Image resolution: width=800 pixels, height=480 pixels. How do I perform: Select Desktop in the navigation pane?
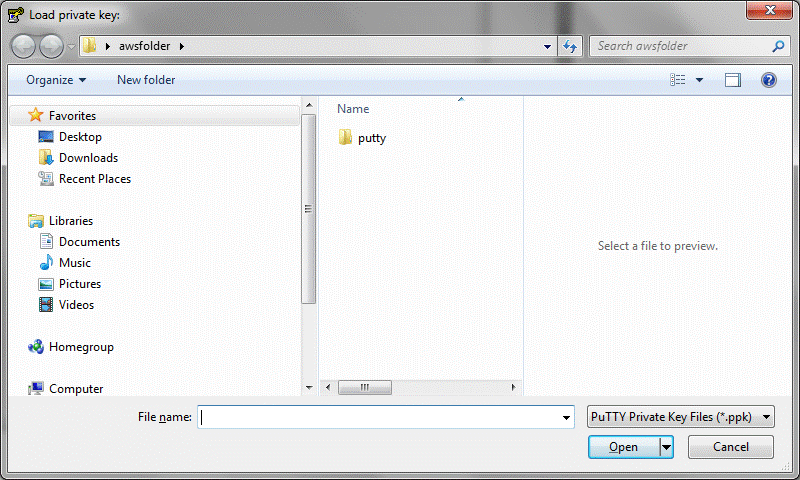[80, 137]
